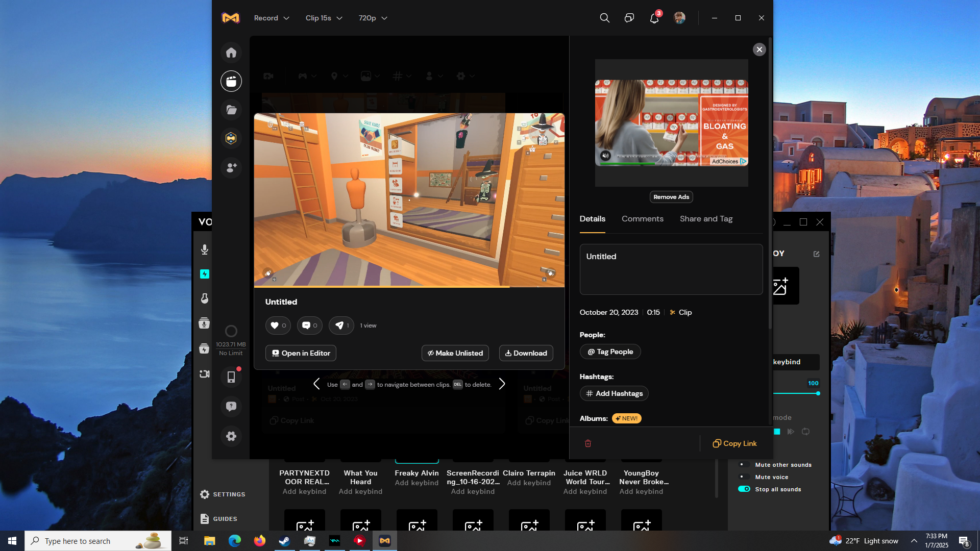Viewport: 980px width, 551px height.
Task: Click the search magnifier icon
Action: pyautogui.click(x=604, y=18)
